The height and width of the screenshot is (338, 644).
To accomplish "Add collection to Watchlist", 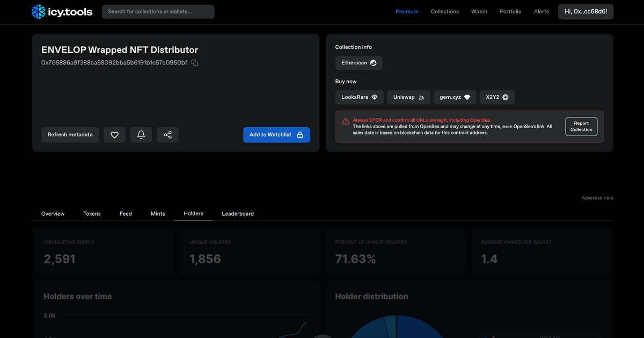I will tap(276, 135).
